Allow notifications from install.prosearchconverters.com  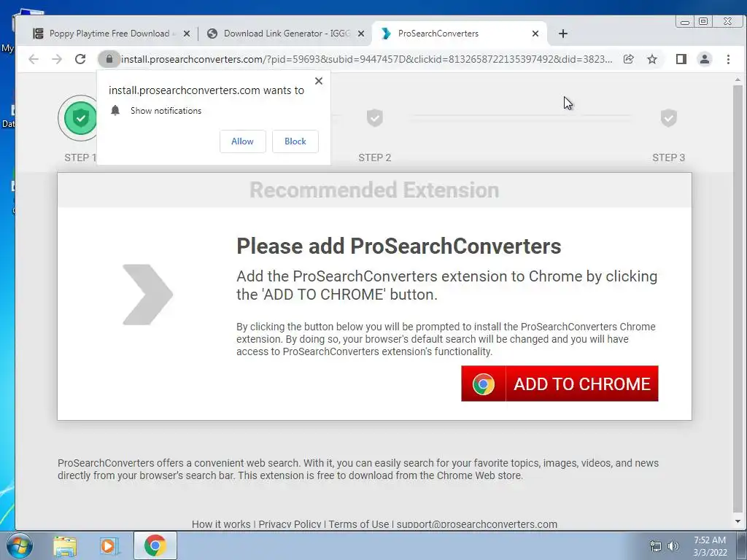[x=242, y=141]
